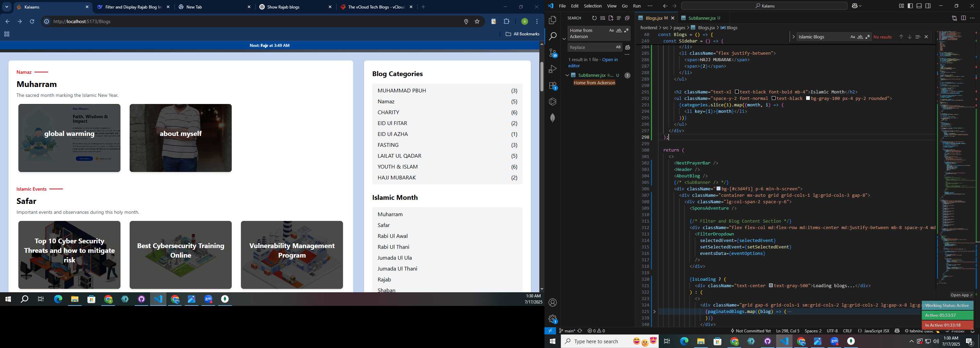Click the Kalaams page vertical scrollbar
This screenshot has height=348, width=980.
click(x=541, y=76)
